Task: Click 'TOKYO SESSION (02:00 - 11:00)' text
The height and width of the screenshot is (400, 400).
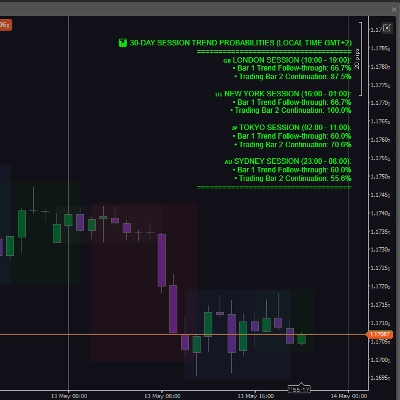Action: [295, 128]
